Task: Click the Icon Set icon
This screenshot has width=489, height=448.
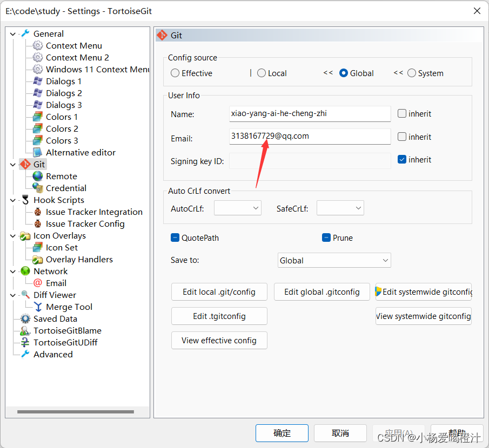Action: coord(38,247)
